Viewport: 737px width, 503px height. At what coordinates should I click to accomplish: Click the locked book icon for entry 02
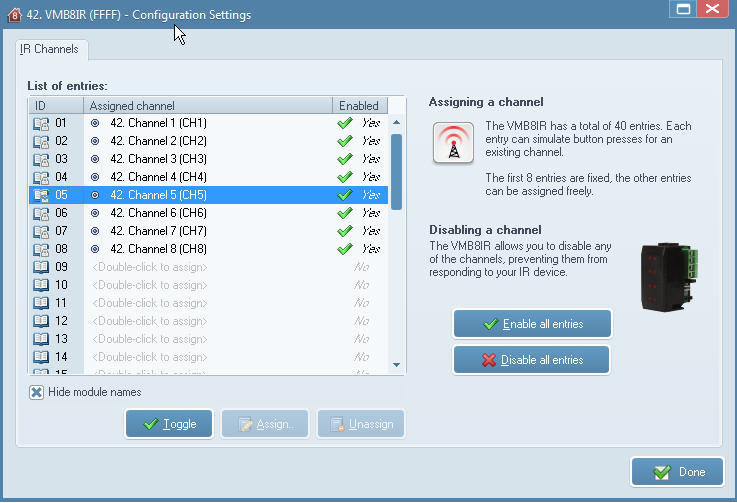click(x=41, y=142)
